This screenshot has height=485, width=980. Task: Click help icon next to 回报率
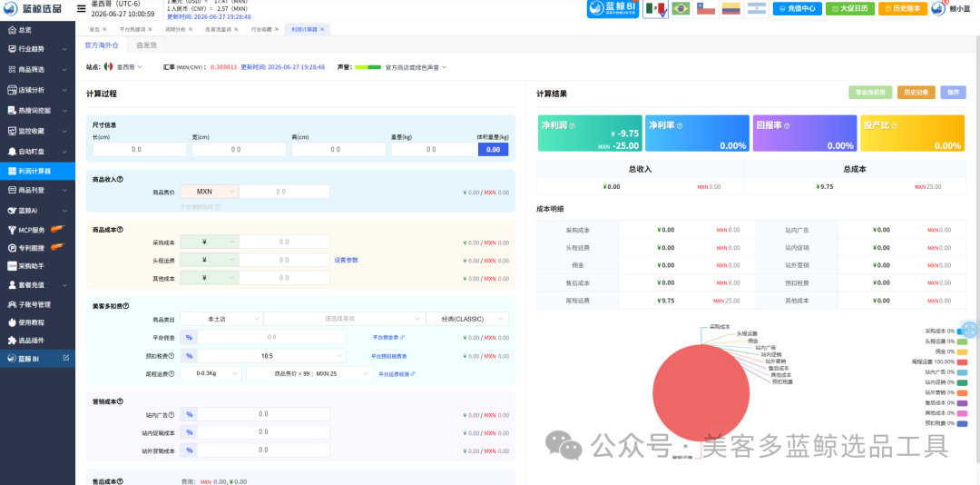[x=787, y=125]
